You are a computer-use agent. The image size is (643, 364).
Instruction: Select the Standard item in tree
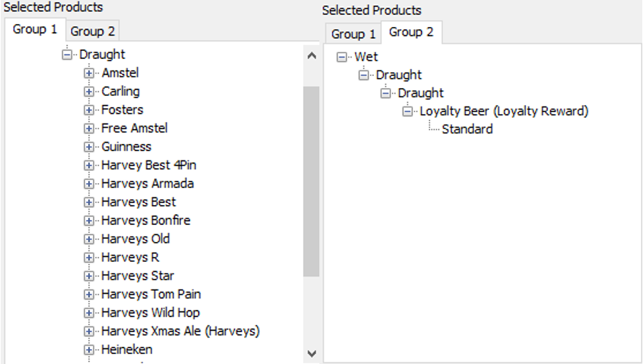467,129
